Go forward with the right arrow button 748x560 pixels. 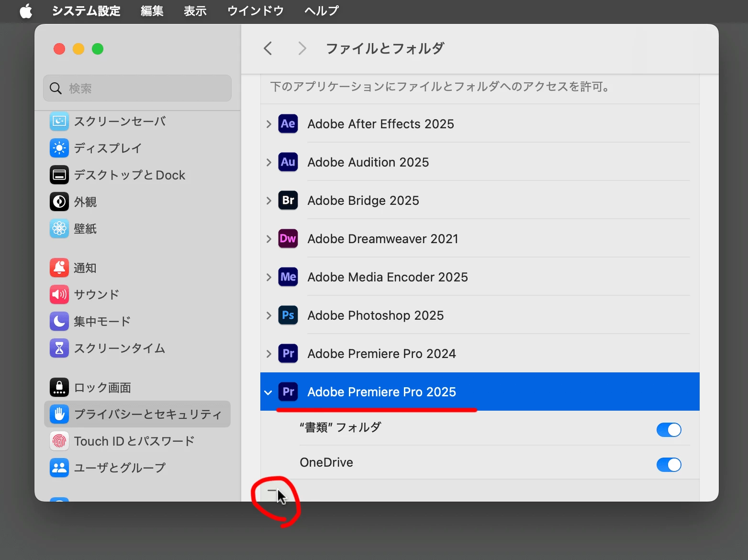point(302,48)
